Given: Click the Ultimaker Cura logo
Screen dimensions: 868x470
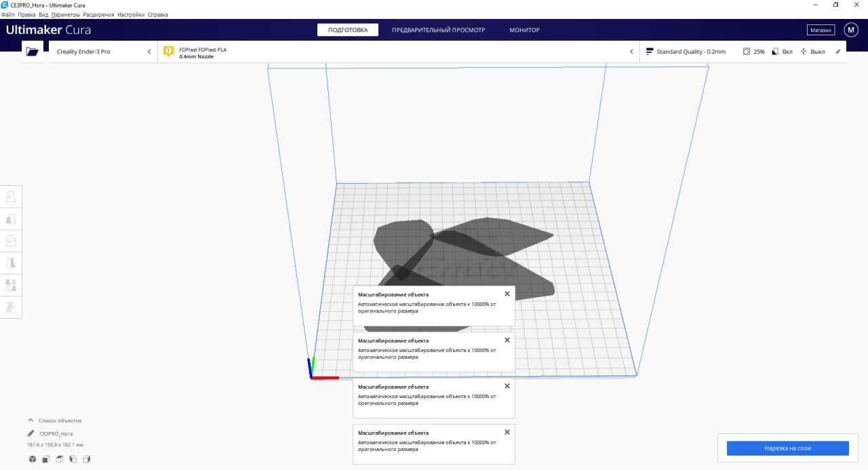Looking at the screenshot, I should pos(48,30).
